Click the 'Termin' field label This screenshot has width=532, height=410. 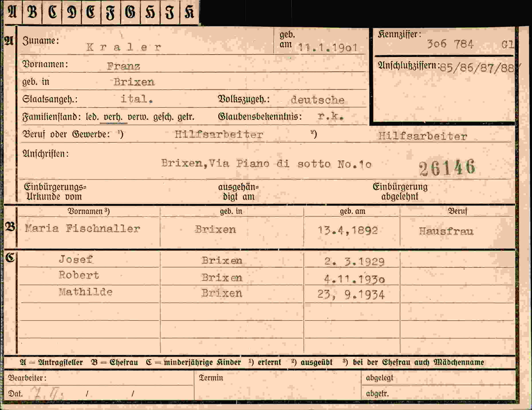coord(211,378)
